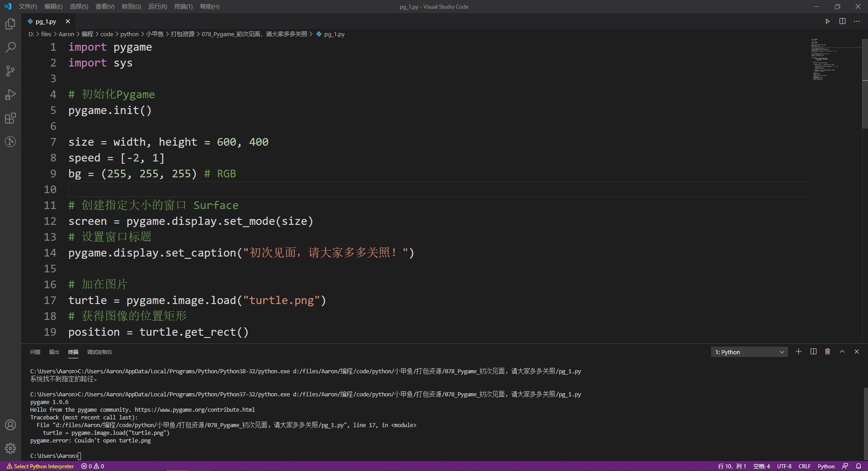Change indentation via 空格: 4
This screenshot has height=471, width=868.
[x=761, y=466]
